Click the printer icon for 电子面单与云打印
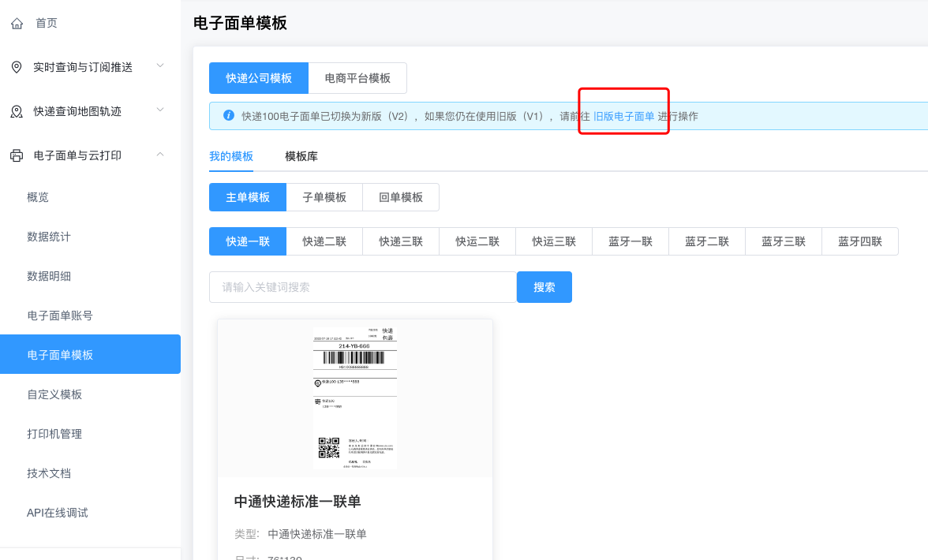Screen dimensions: 928x560 (x=17, y=155)
